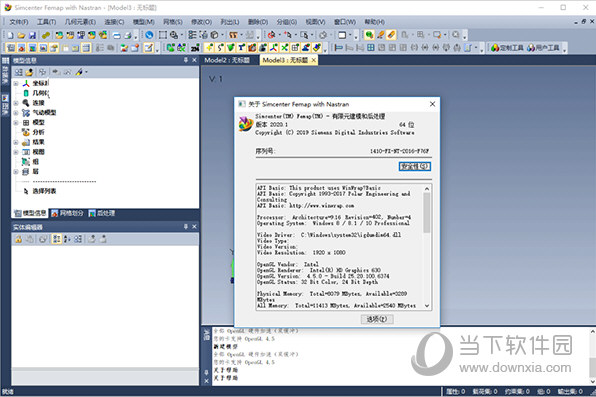596x397 pixels.
Task: Click the New model file icon
Action: point(10,35)
